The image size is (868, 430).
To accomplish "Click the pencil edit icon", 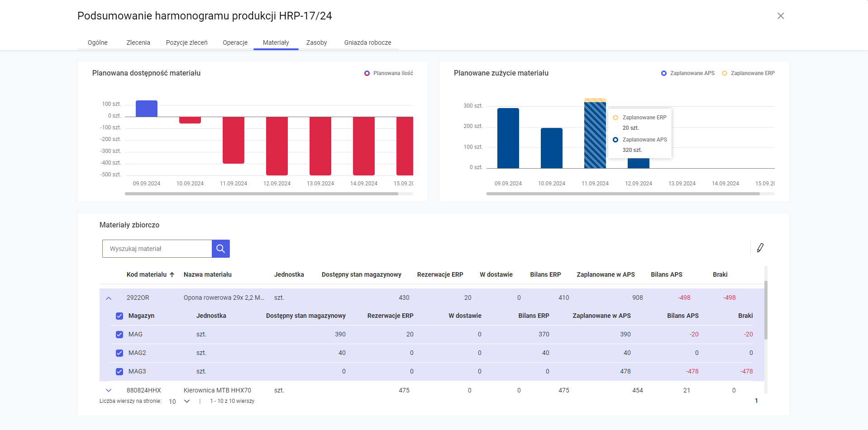I will tap(760, 248).
